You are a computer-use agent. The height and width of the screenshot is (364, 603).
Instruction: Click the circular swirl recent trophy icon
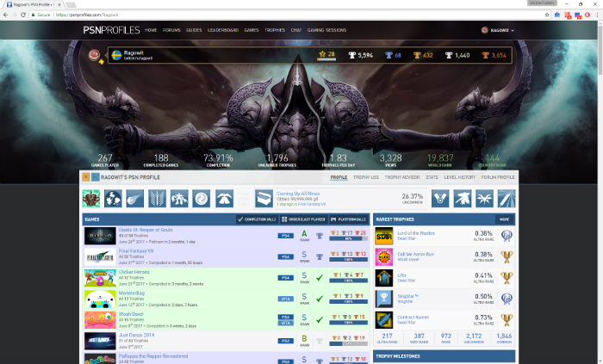[x=202, y=199]
